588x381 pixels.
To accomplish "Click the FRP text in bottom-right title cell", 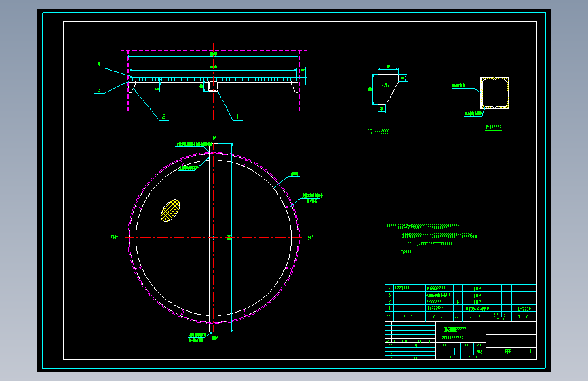I will tap(508, 351).
